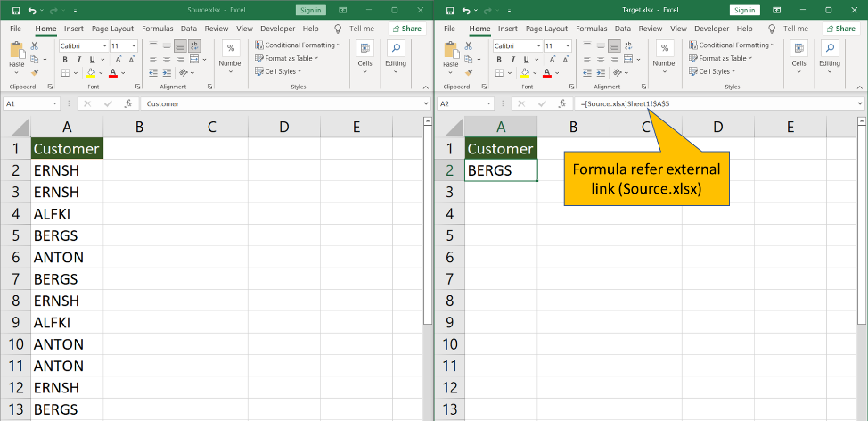Open font name dropdown in Source.xlsx
The image size is (868, 421).
[x=104, y=46]
